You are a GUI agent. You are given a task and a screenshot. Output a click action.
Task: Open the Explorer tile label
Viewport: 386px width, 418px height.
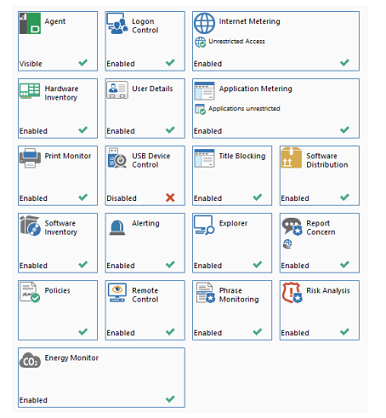(x=233, y=223)
